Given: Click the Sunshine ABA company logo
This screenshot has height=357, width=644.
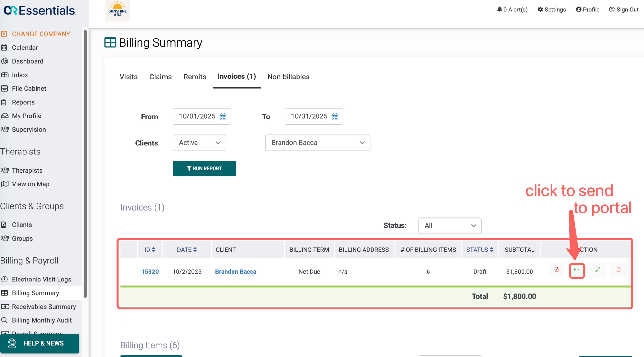Looking at the screenshot, I should (x=118, y=11).
